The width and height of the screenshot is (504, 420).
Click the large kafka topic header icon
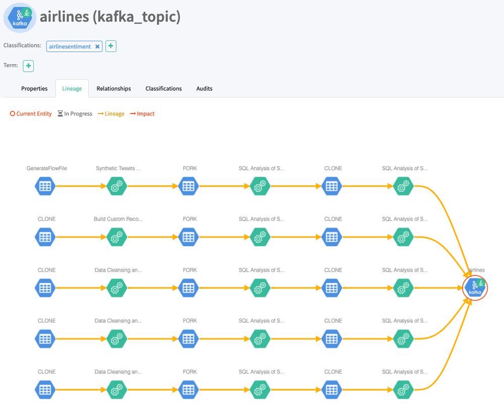(20, 18)
